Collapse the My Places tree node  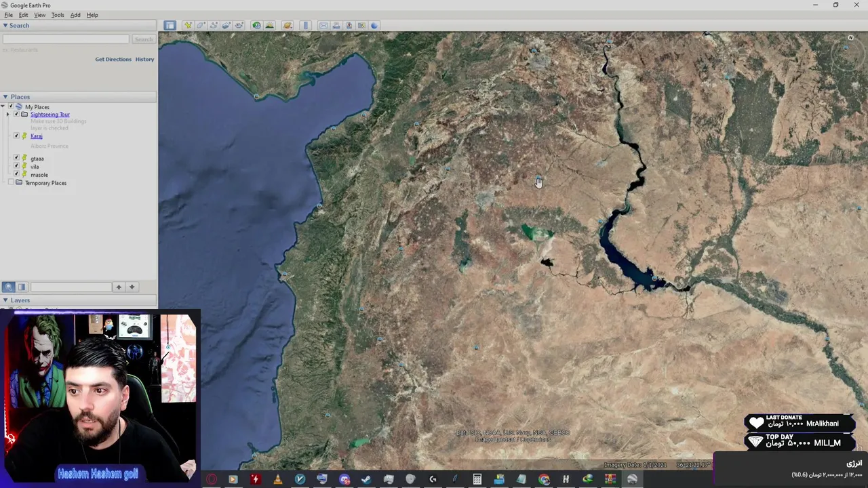click(x=3, y=107)
